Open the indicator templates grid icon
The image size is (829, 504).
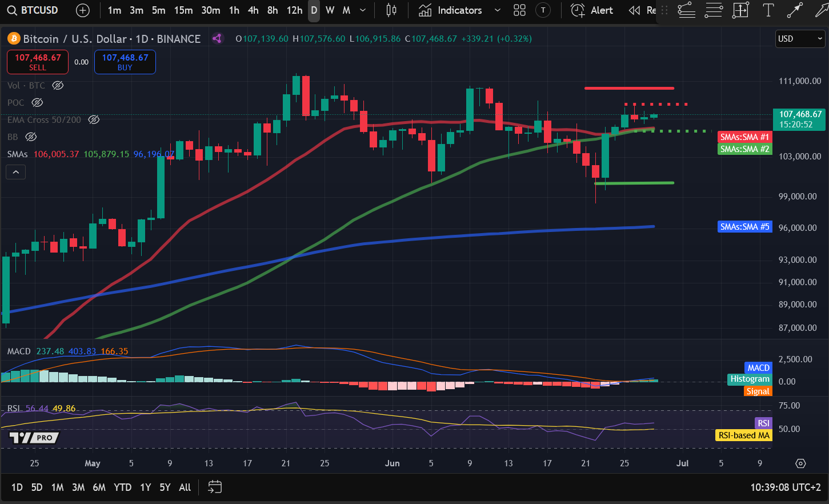[519, 10]
